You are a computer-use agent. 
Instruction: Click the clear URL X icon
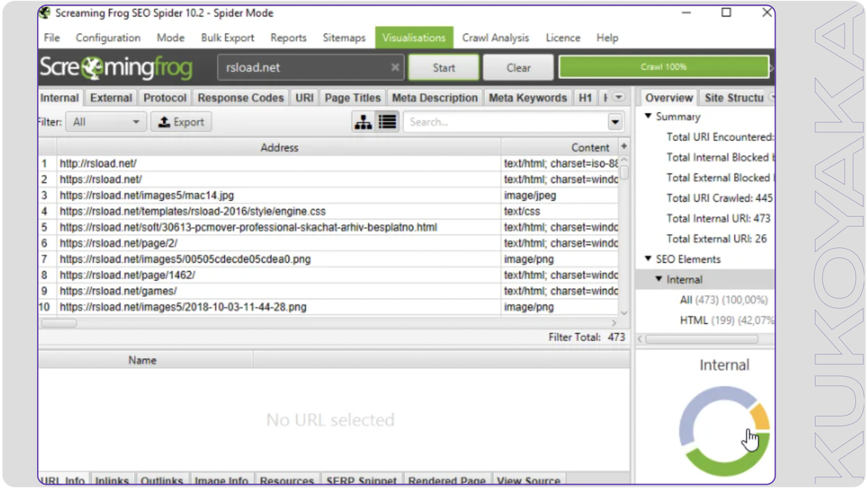coord(395,67)
